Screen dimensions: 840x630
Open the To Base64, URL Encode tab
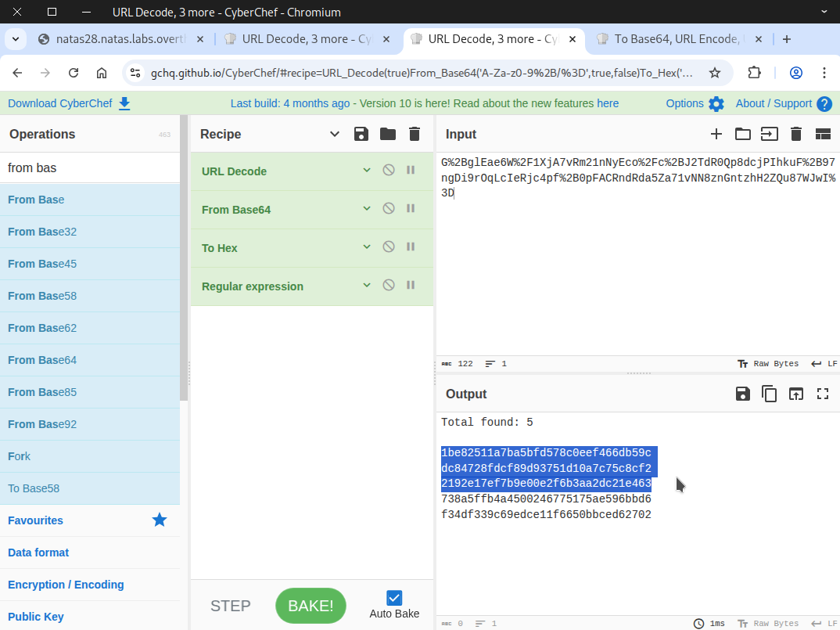click(677, 39)
